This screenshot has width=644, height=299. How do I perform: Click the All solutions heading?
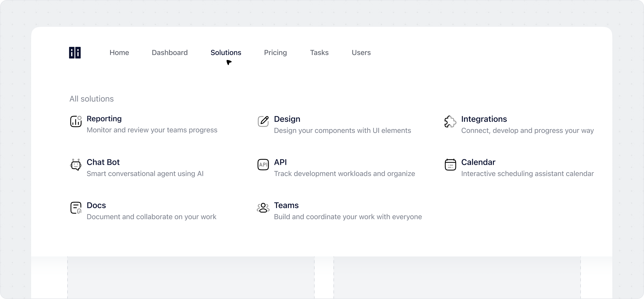coord(91,99)
